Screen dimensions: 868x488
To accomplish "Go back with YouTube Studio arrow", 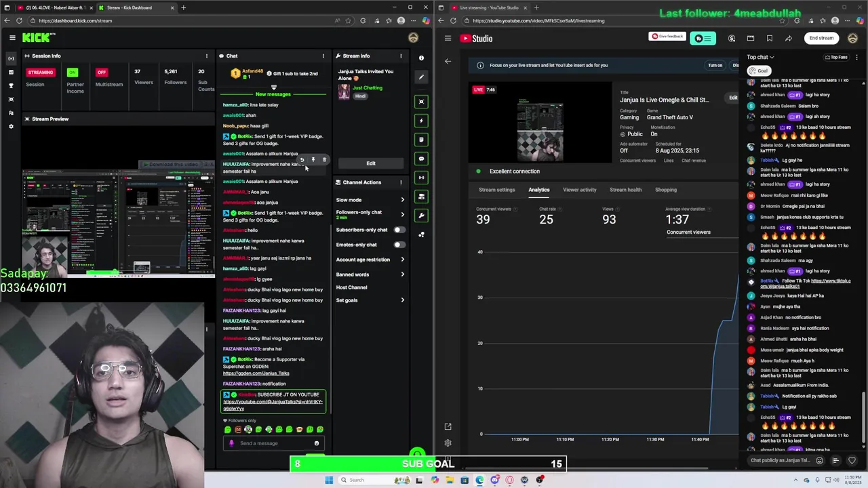I will click(x=448, y=61).
